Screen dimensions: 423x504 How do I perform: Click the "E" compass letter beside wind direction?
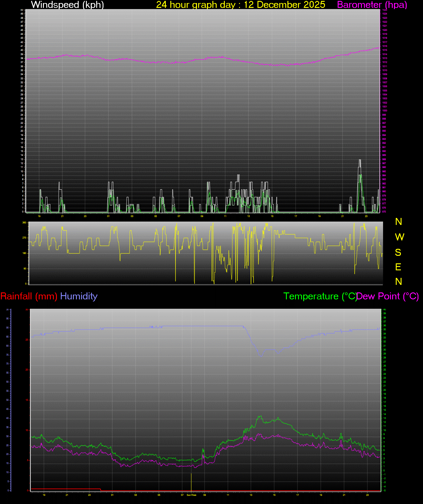coord(398,267)
